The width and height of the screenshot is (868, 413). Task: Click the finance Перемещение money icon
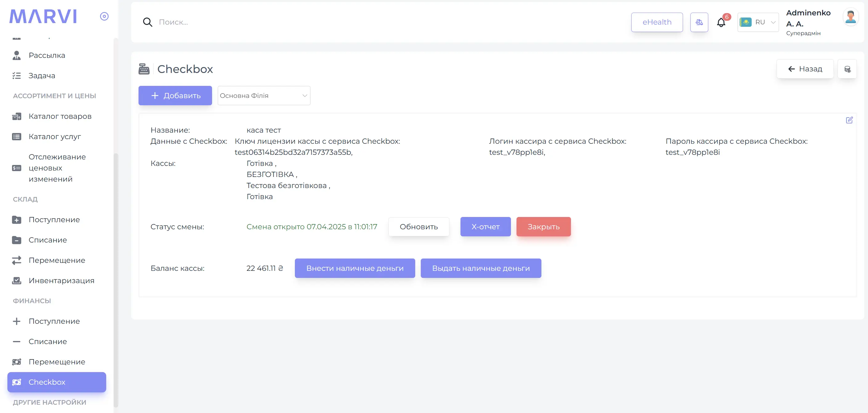17,362
